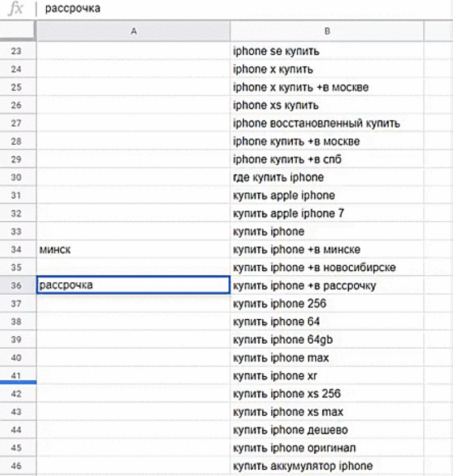This screenshot has width=453, height=476.
Task: Click cell 'купить apple iphone' in row 31
Action: coord(327,195)
